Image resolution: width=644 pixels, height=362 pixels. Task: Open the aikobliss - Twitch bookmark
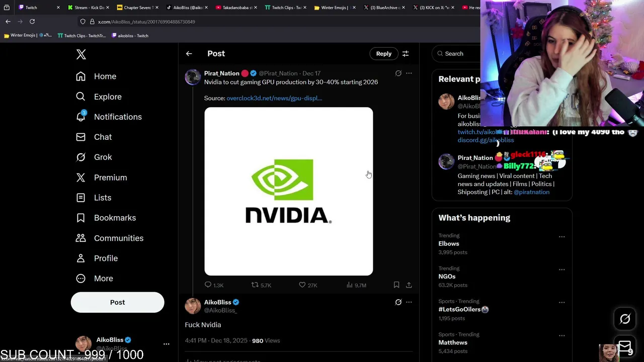click(x=130, y=36)
